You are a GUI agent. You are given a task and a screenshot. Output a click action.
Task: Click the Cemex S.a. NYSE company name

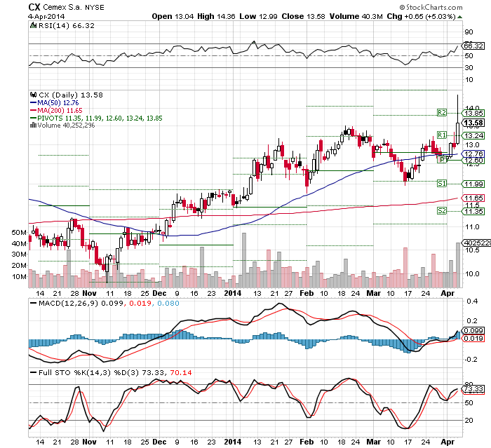[74, 7]
